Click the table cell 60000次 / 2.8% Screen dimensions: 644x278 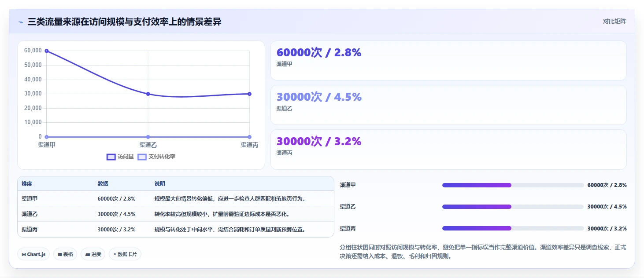[116, 199]
